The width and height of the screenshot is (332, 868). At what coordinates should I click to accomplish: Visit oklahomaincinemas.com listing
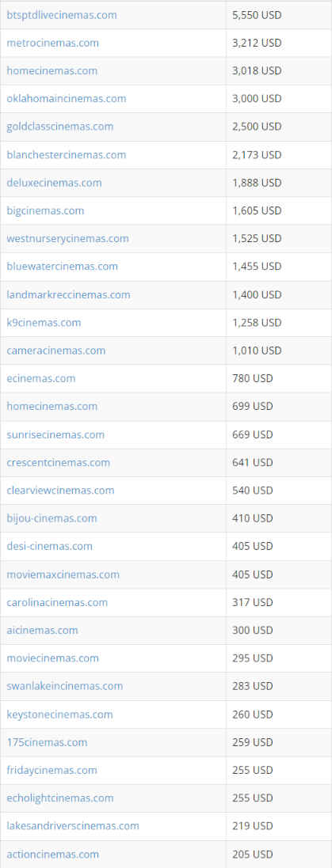[x=67, y=99]
